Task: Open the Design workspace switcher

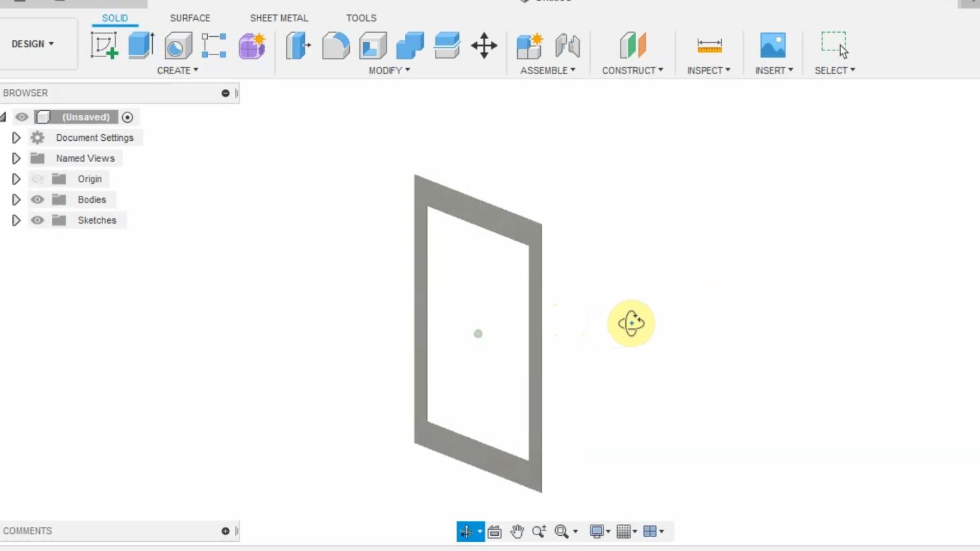Action: coord(33,44)
